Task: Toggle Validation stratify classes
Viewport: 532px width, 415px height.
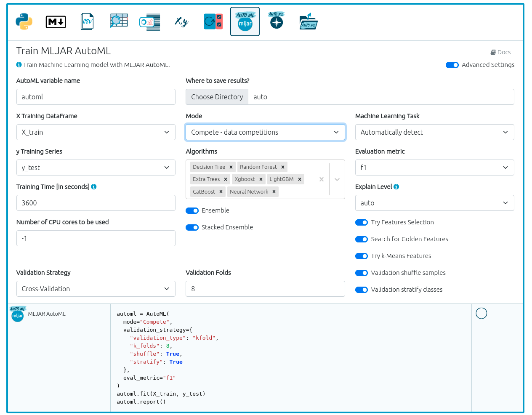Action: tap(362, 290)
